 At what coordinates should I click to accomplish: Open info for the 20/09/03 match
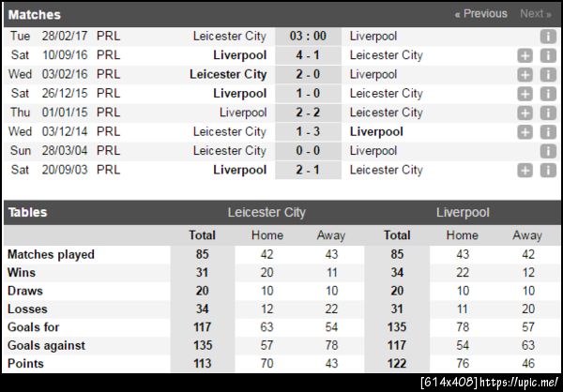548,171
